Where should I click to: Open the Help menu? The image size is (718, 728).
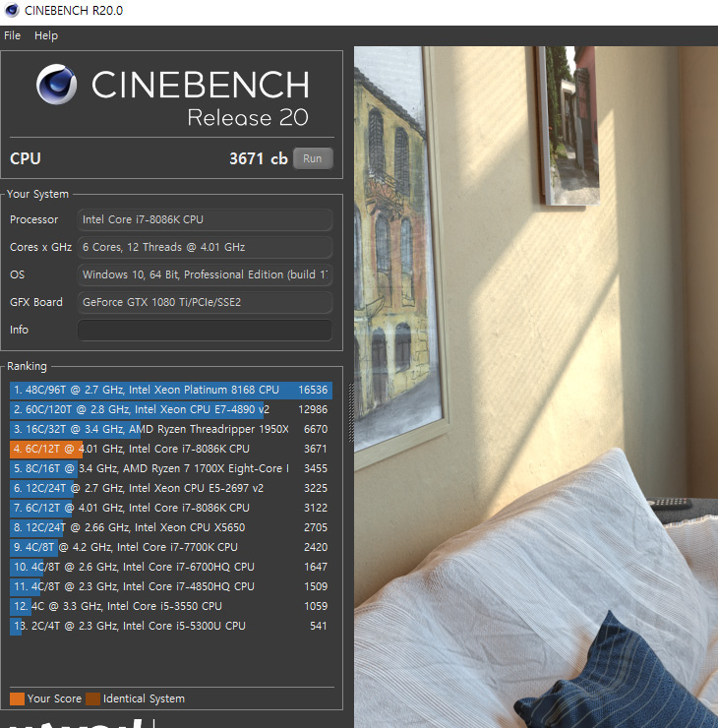point(46,35)
